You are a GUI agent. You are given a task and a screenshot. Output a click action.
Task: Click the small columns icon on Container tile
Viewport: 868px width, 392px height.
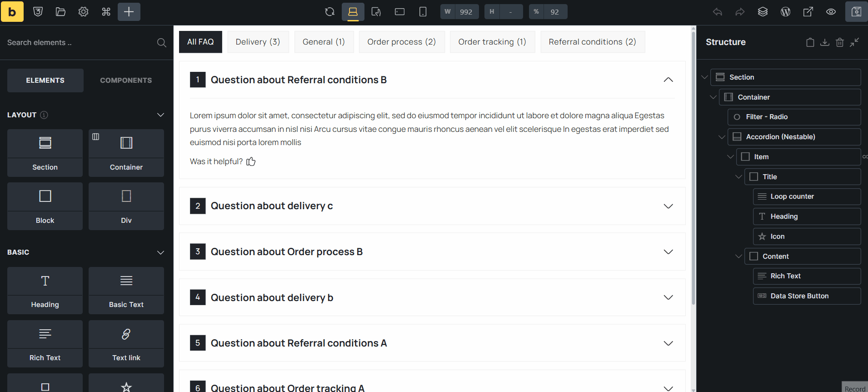click(96, 136)
